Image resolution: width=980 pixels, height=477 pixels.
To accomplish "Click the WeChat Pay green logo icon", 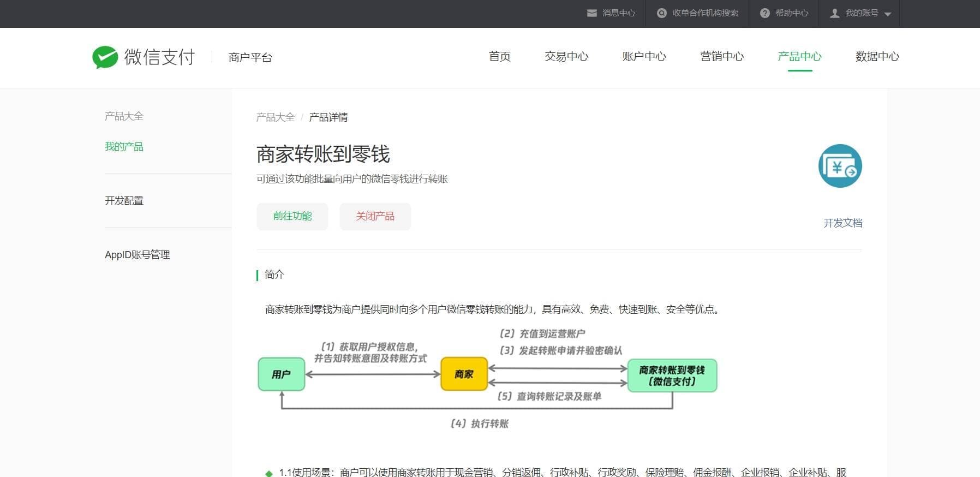I will [105, 57].
